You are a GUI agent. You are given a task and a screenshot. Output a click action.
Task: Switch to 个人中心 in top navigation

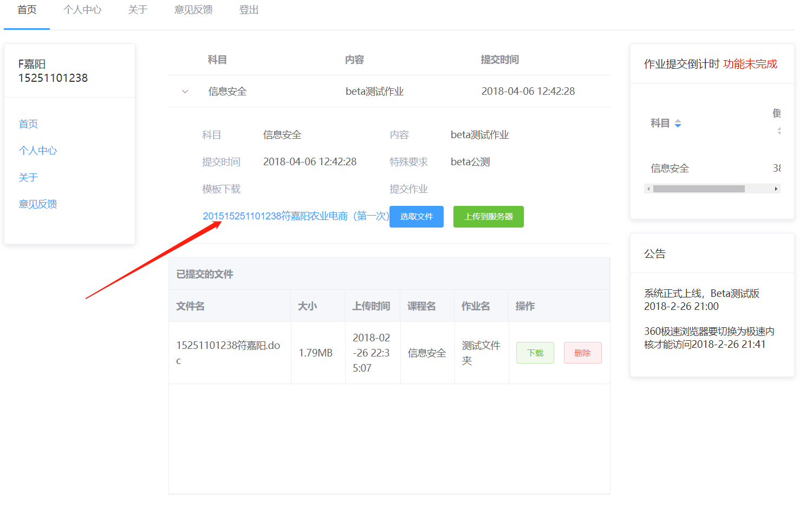click(x=82, y=10)
